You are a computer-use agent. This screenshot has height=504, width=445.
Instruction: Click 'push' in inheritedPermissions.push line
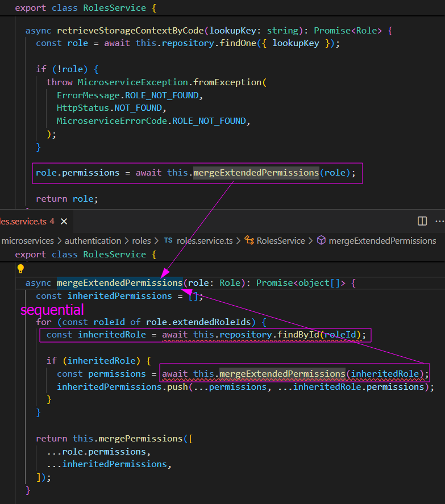coord(177,387)
